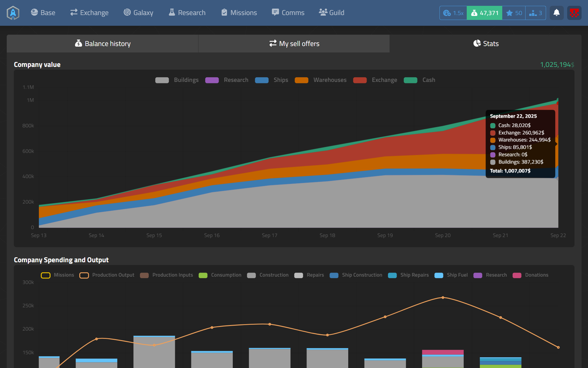Open Galaxy from the top navigation
The height and width of the screenshot is (368, 588).
click(x=138, y=13)
